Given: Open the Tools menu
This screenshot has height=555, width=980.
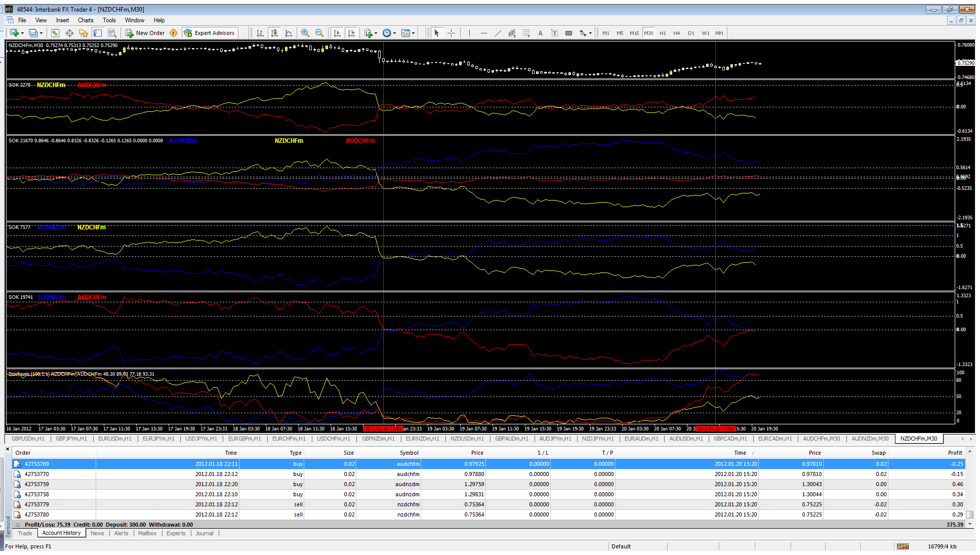Looking at the screenshot, I should click(109, 20).
